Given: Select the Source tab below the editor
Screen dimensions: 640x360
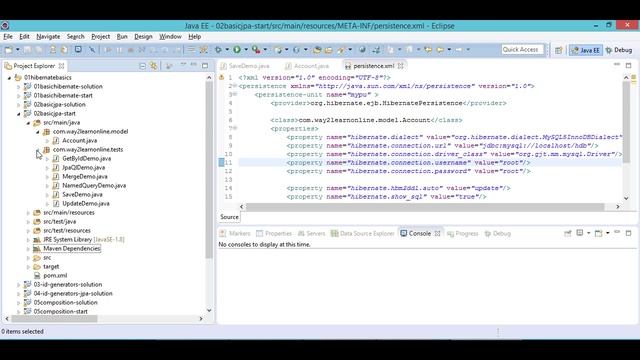Looking at the screenshot, I should click(229, 217).
